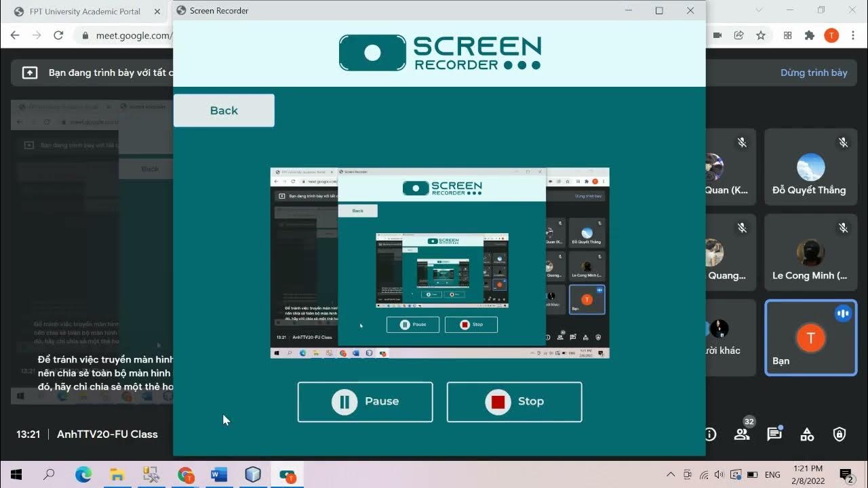Image resolution: width=868 pixels, height=488 pixels.
Task: Launch Microsoft Edge from taskbar
Action: tap(83, 474)
